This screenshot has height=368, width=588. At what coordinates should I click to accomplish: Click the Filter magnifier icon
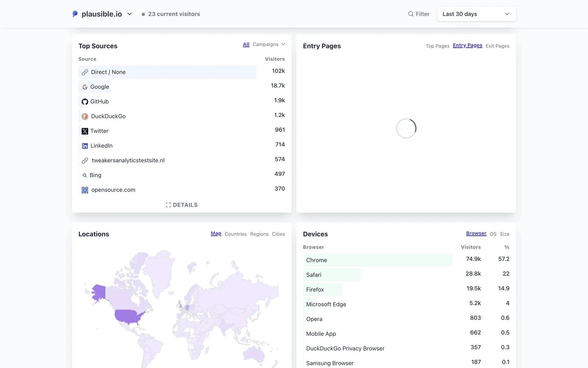(411, 14)
